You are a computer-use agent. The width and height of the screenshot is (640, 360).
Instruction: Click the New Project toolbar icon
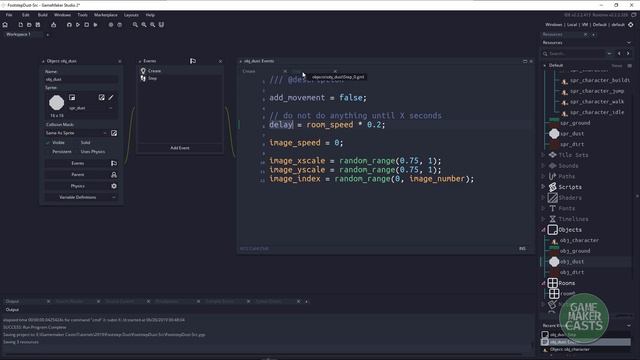[20, 25]
